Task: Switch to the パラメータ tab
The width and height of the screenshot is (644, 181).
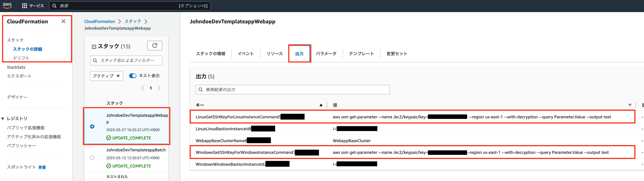Action: click(326, 54)
